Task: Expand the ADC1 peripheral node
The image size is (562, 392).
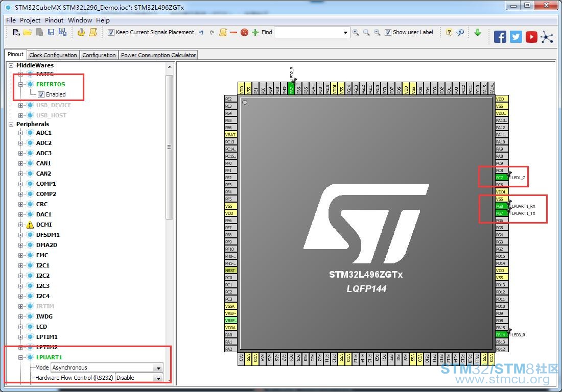Action: click(x=21, y=133)
